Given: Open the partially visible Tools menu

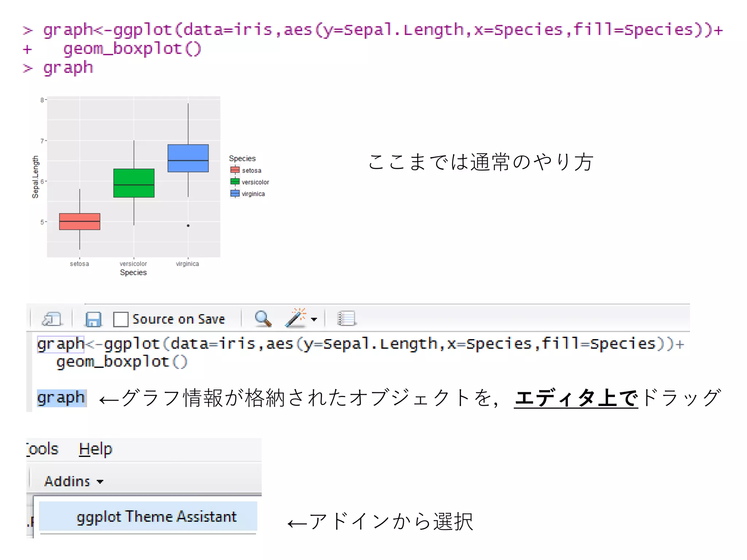Looking at the screenshot, I should [x=42, y=449].
